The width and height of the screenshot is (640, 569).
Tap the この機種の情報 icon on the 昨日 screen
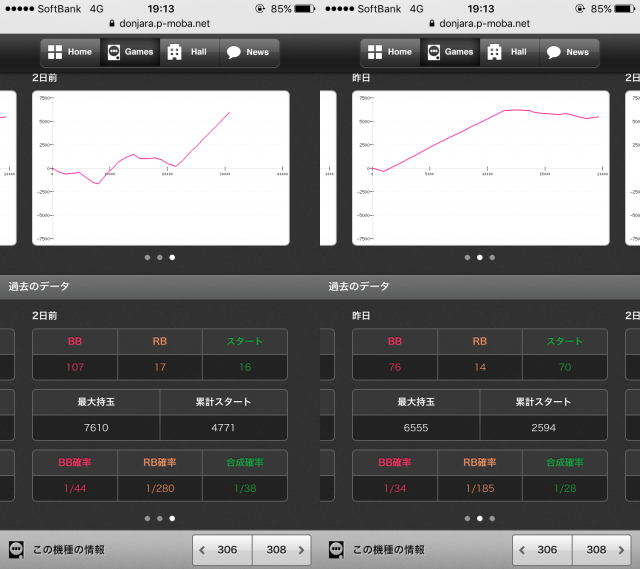pyautogui.click(x=336, y=549)
